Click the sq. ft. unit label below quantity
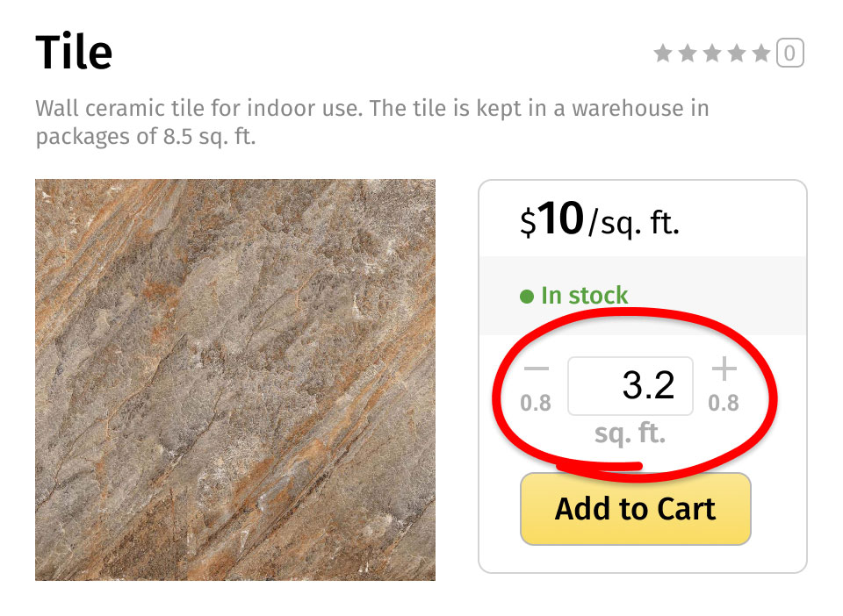 [x=630, y=433]
